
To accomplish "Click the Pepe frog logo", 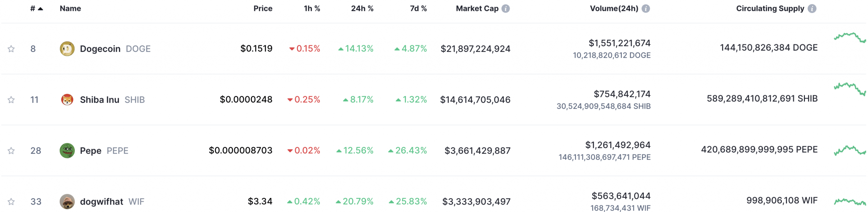I will coord(67,151).
